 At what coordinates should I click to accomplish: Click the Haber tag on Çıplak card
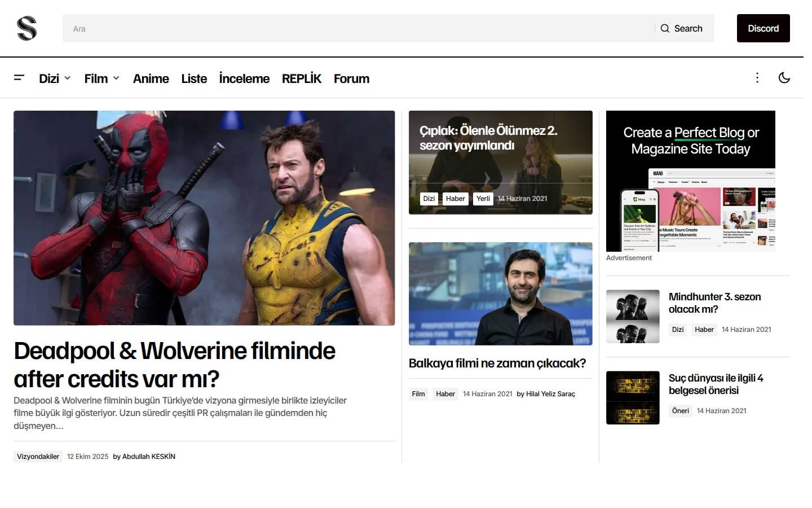(456, 199)
